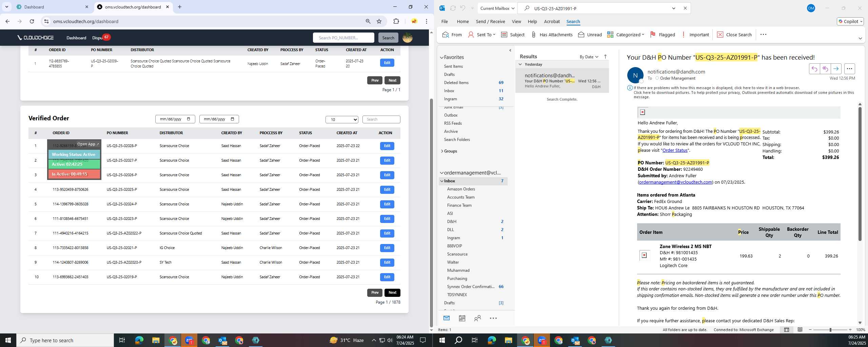
Task: Open Chrome extensions puzzle icon
Action: tap(396, 21)
